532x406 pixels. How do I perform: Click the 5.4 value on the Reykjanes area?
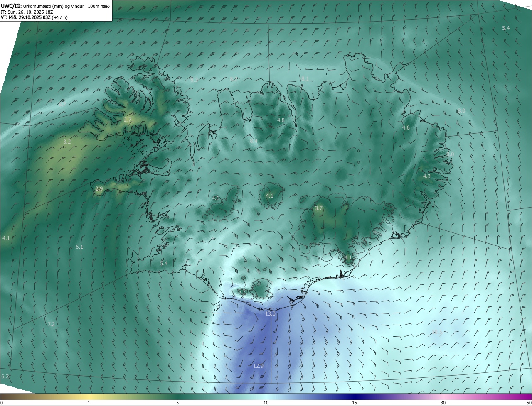164,263
